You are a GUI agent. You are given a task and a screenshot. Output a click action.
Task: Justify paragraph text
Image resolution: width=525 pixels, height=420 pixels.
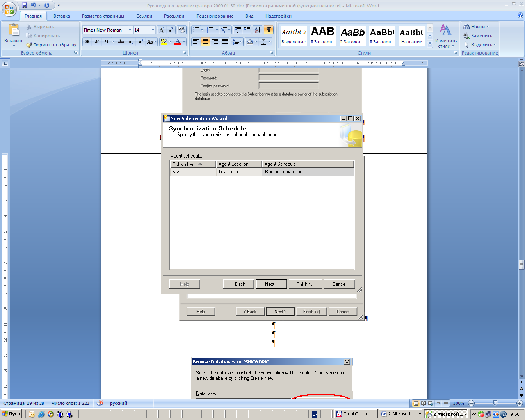224,42
